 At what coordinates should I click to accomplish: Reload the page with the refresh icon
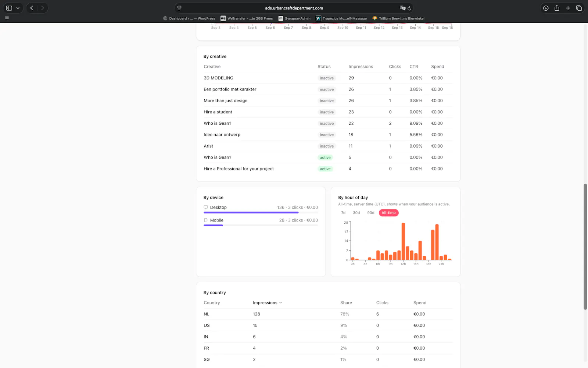409,8
